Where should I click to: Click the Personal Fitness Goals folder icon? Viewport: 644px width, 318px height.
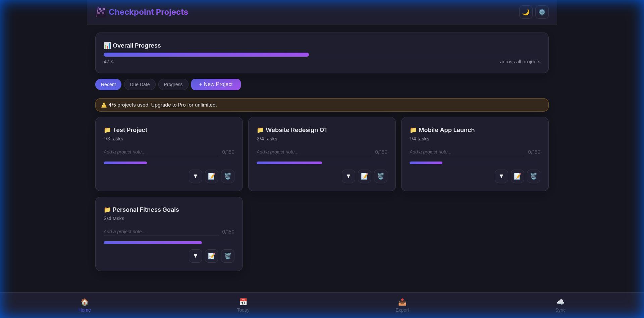(107, 210)
